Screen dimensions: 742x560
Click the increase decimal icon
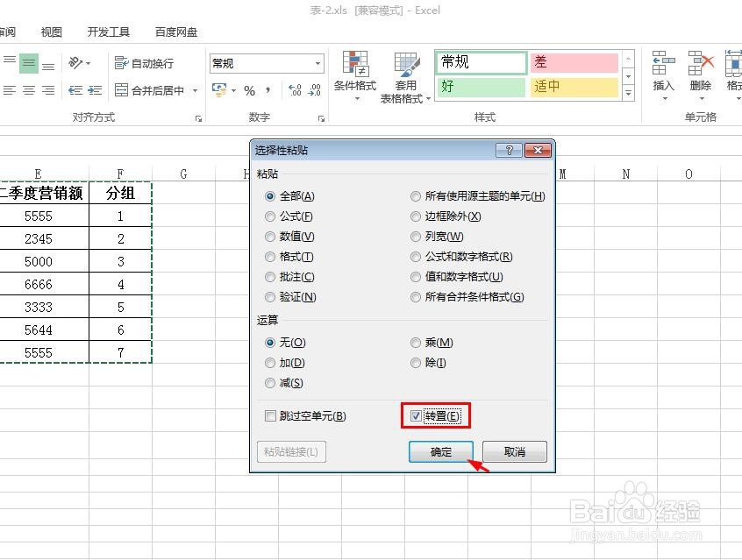click(x=295, y=89)
